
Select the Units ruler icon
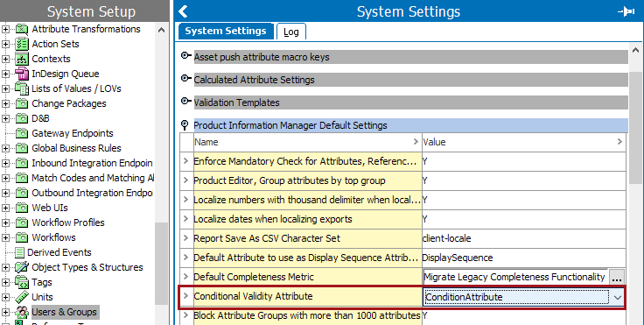tap(22, 297)
